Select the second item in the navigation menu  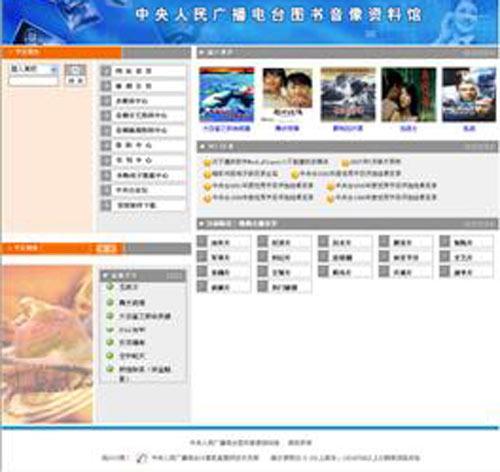click(143, 86)
